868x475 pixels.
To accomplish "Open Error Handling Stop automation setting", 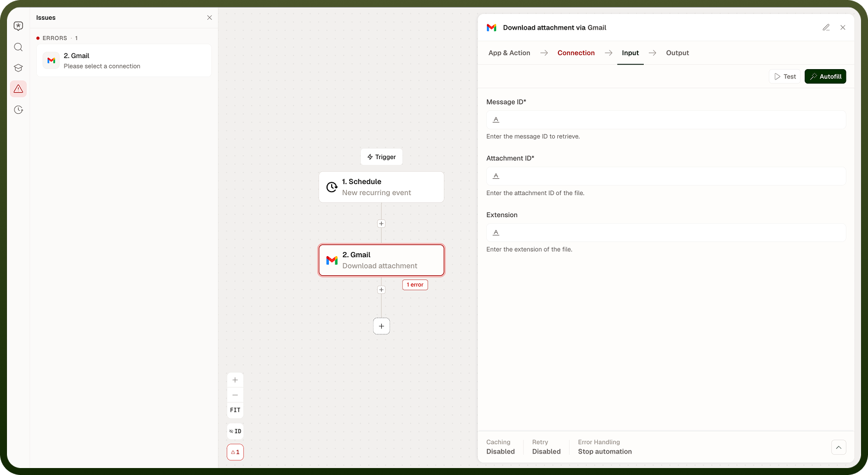I will (605, 447).
